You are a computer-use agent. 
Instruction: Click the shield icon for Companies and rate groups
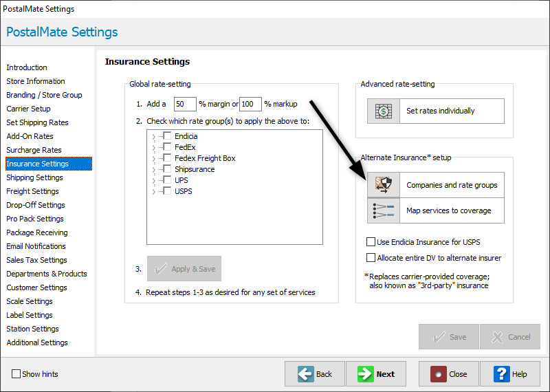tap(384, 184)
